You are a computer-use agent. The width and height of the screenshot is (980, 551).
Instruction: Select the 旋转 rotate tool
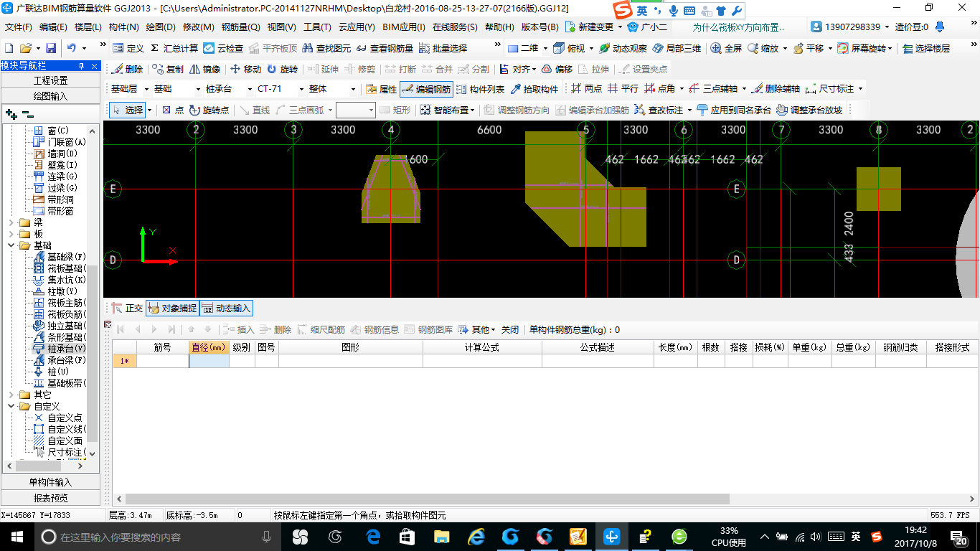coord(282,69)
